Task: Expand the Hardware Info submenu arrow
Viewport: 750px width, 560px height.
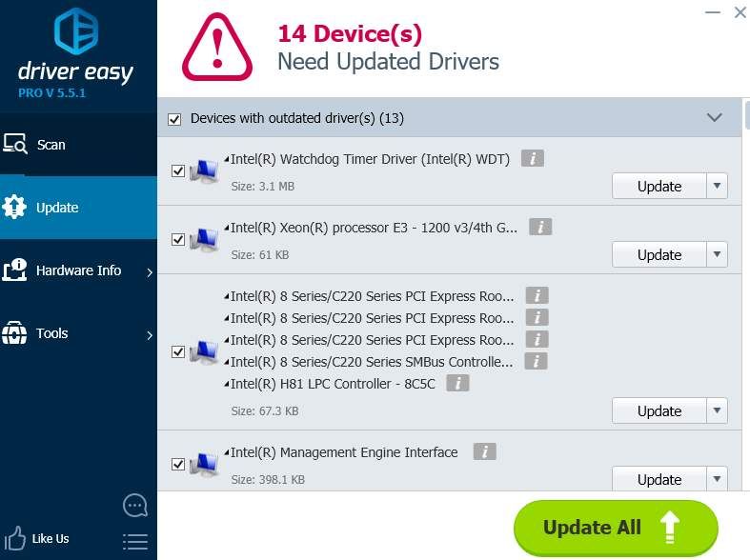Action: [150, 272]
